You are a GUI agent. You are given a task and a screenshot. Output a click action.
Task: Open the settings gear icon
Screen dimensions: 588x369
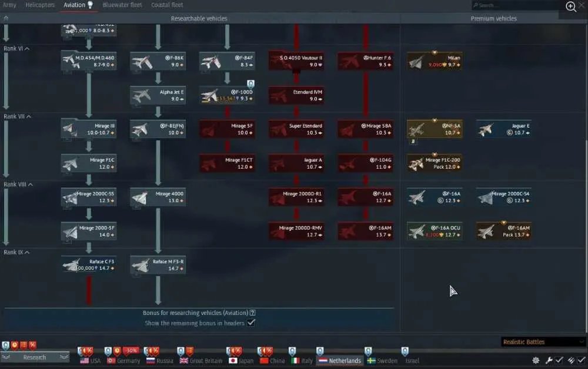click(x=536, y=360)
